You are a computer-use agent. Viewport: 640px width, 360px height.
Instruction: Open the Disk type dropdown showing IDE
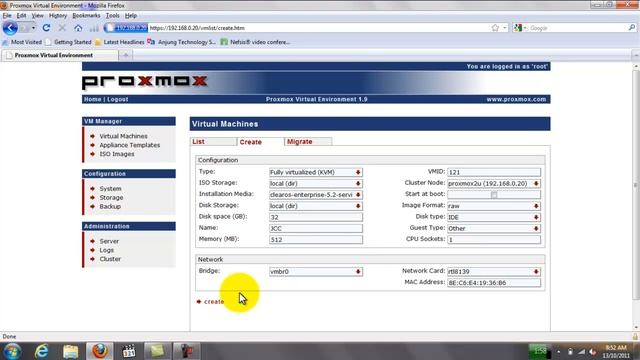pyautogui.click(x=494, y=217)
